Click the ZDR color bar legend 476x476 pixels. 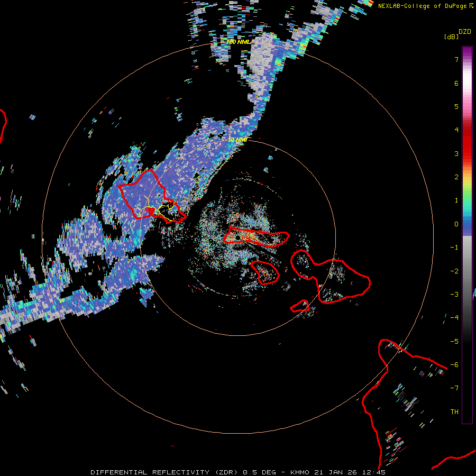pos(467,235)
